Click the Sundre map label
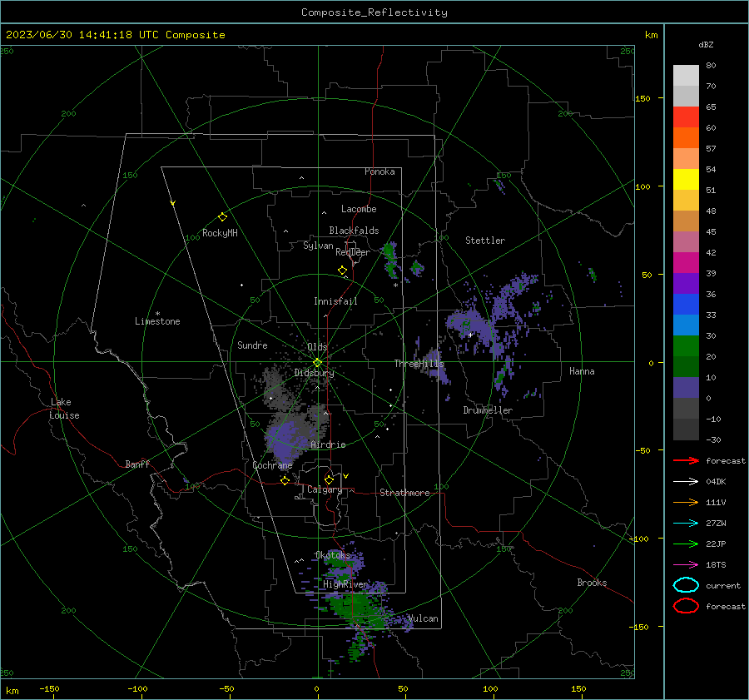749x700 pixels. point(252,345)
